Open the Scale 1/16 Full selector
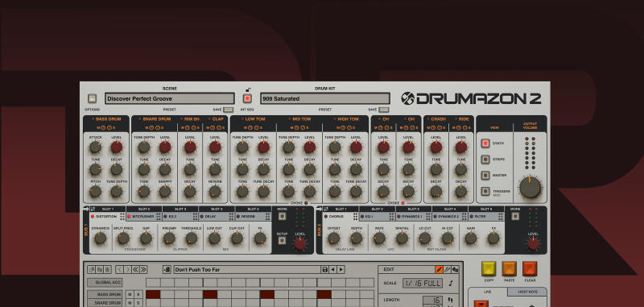 pyautogui.click(x=423, y=283)
